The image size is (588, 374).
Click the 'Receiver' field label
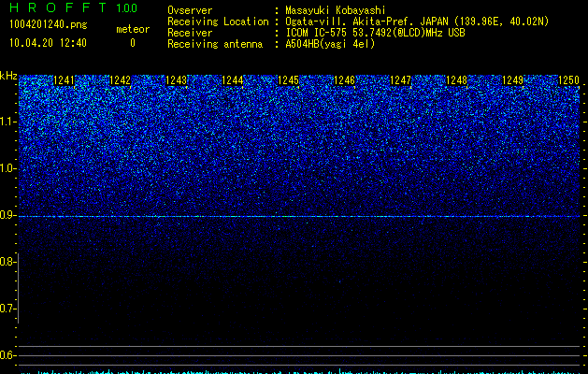tap(190, 33)
